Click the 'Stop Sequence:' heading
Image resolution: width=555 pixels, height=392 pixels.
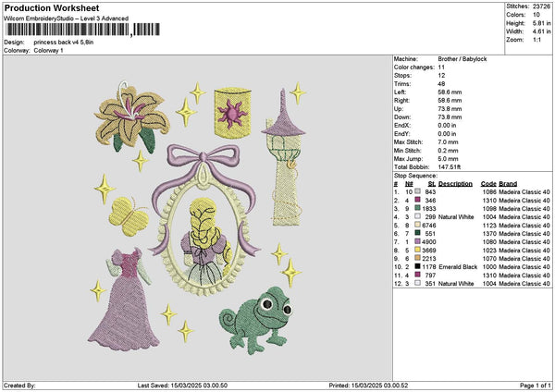[415, 176]
